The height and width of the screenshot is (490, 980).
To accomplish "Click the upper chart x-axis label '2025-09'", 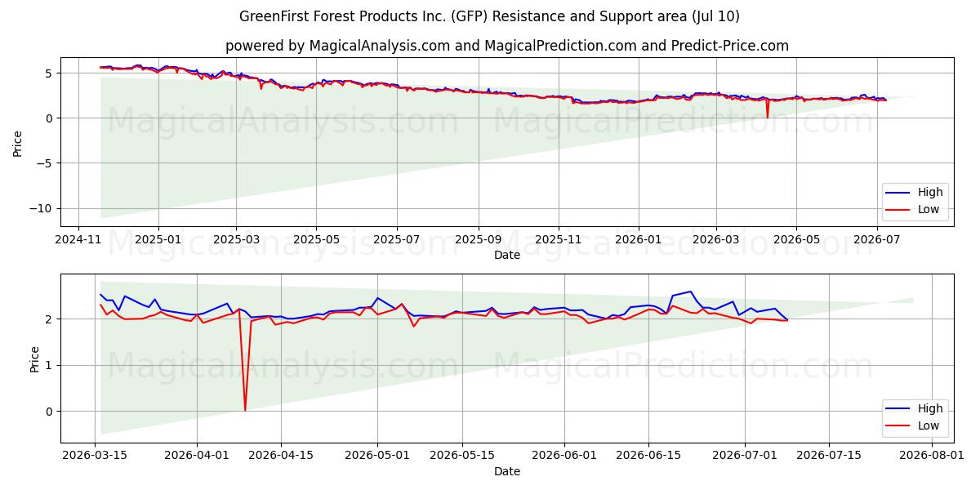I will coord(478,240).
